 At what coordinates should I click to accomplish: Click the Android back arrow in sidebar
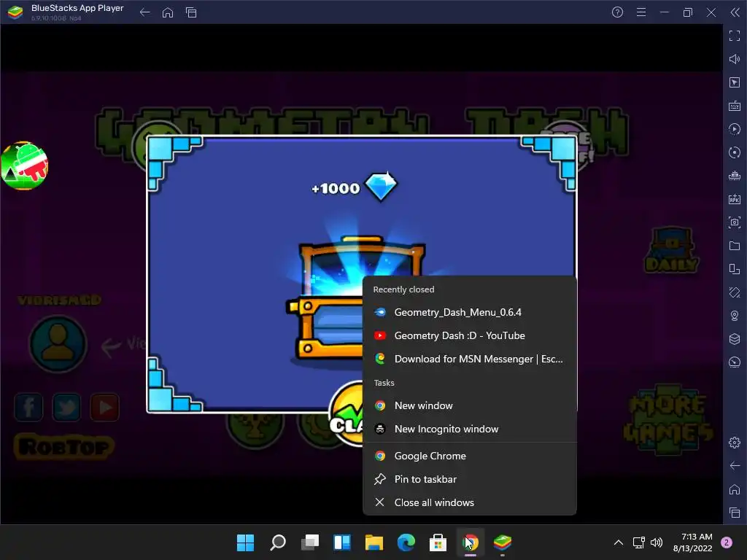(x=735, y=466)
